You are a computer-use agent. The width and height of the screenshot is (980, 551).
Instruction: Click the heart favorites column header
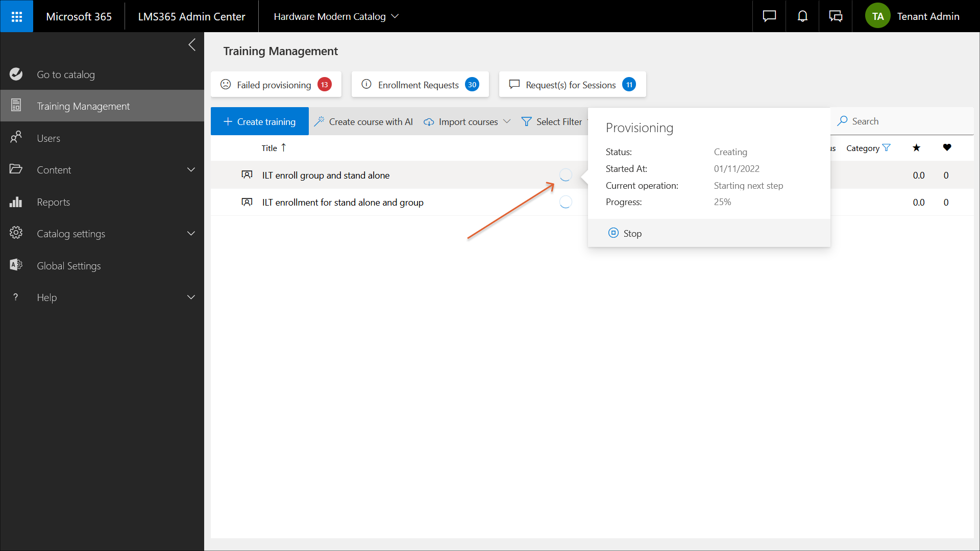(x=947, y=148)
